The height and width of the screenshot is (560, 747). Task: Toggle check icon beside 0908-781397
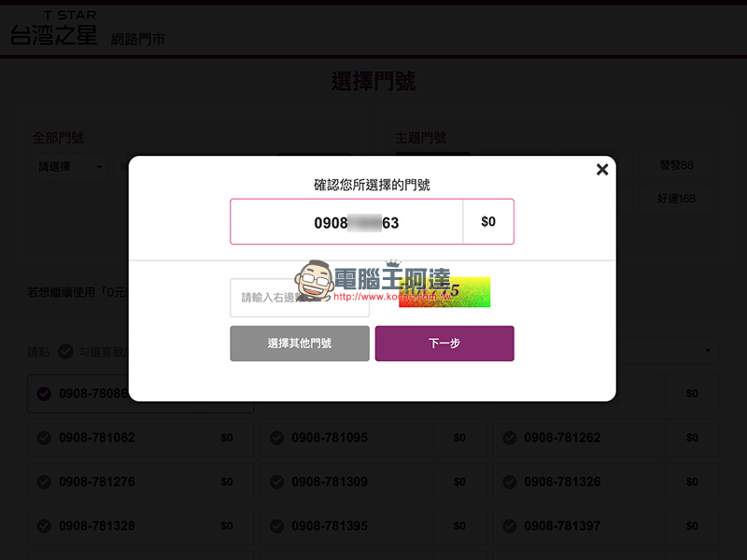509,526
